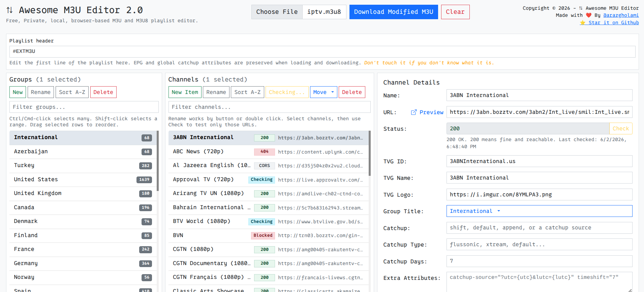Click the 1639 count badge for United States

tap(144, 180)
